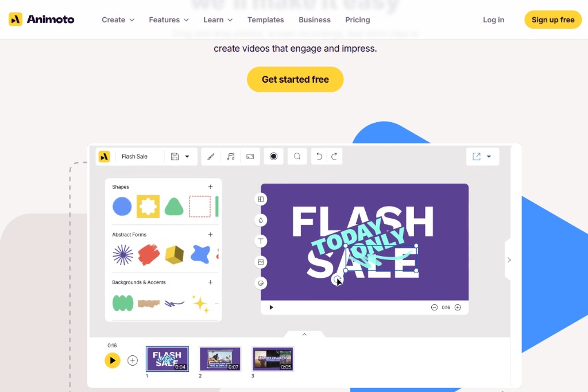Click the pencil edit icon in editor toolbar
The height and width of the screenshot is (392, 588).
211,157
